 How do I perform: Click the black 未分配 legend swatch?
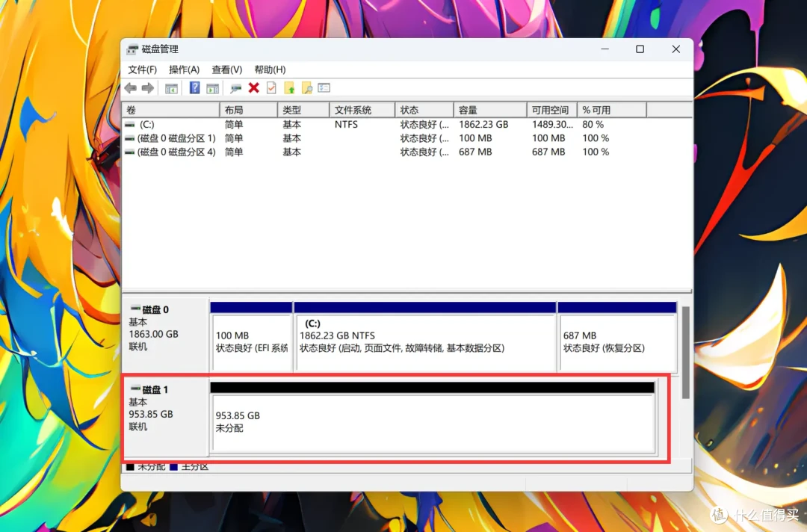[x=130, y=467]
